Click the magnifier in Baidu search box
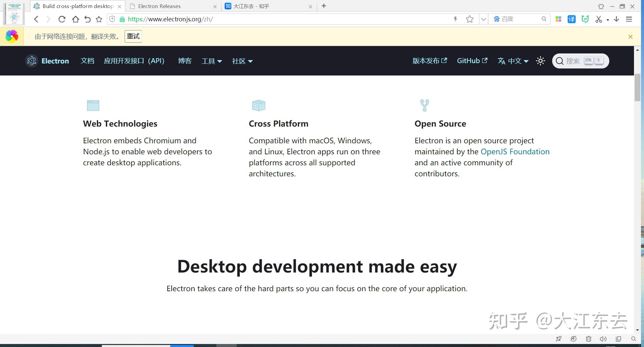Screen dimensions: 644x347 pyautogui.click(x=544, y=19)
